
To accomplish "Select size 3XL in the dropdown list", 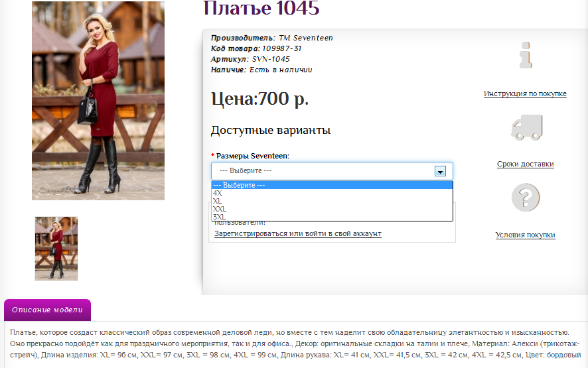I will tap(332, 217).
